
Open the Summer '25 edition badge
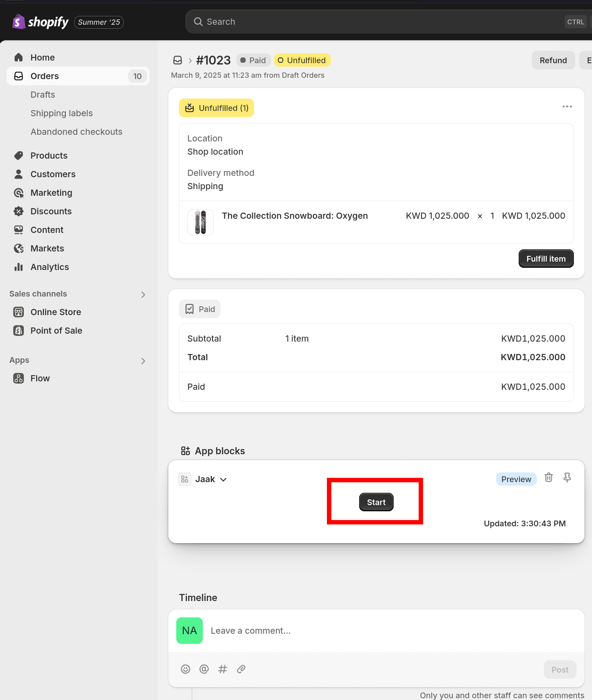tap(99, 22)
